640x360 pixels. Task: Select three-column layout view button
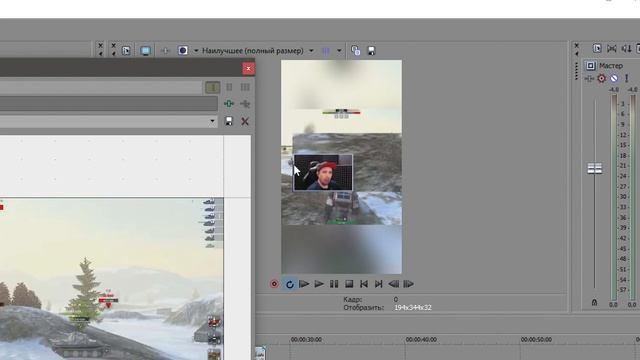pos(245,87)
